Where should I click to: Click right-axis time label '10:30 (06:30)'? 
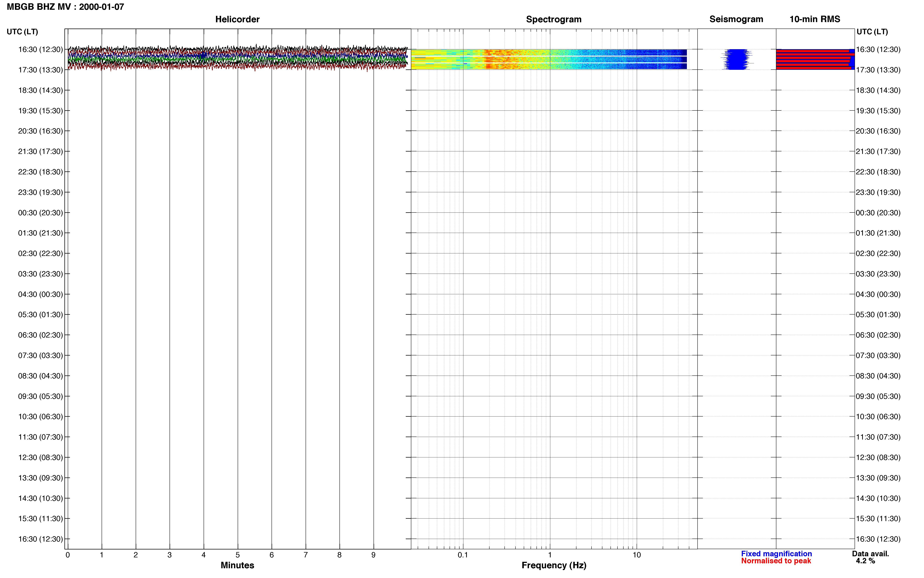[878, 417]
